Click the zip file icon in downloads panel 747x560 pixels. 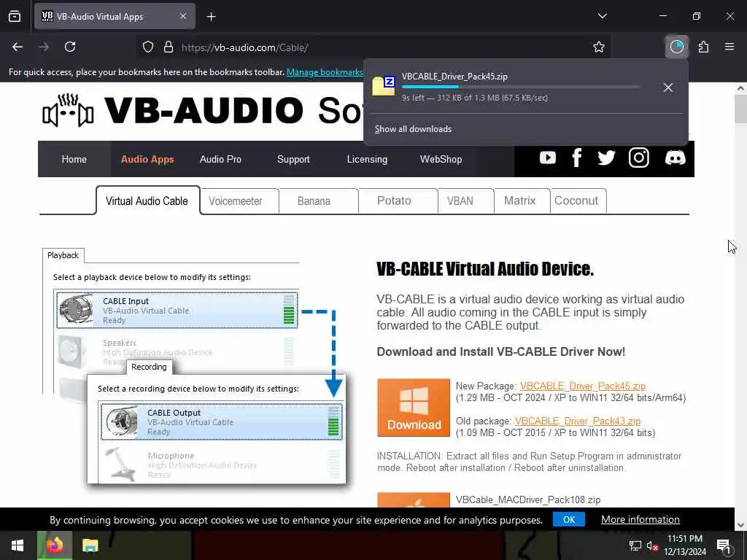pyautogui.click(x=384, y=86)
